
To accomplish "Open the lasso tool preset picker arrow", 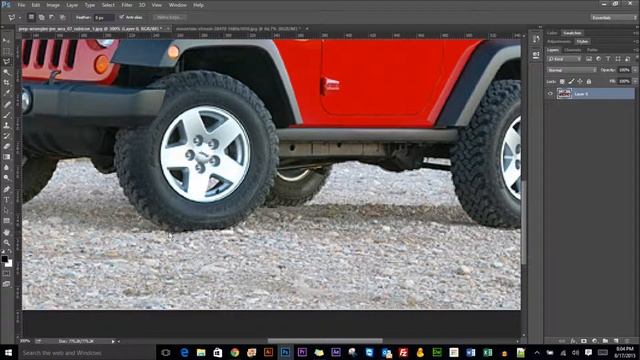I will (x=20, y=18).
